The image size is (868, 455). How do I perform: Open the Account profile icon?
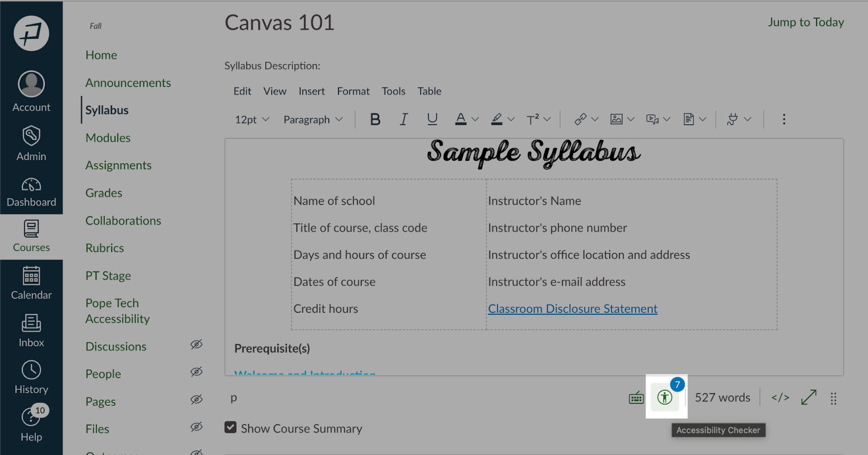click(31, 84)
